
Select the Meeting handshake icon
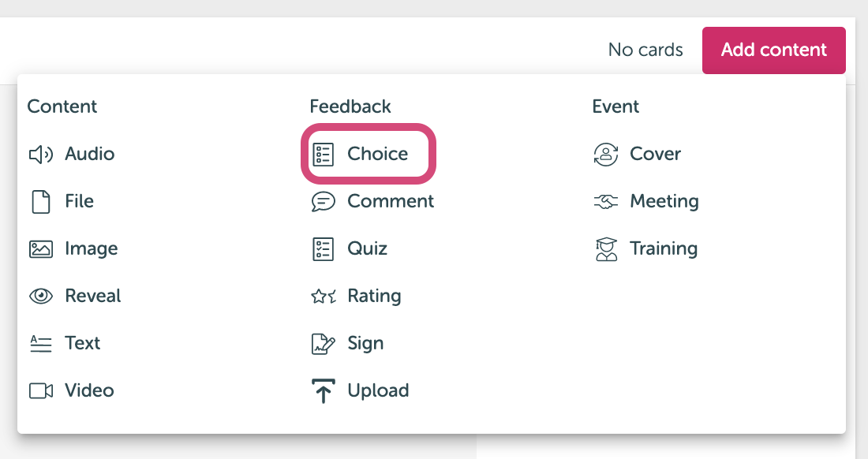point(606,201)
